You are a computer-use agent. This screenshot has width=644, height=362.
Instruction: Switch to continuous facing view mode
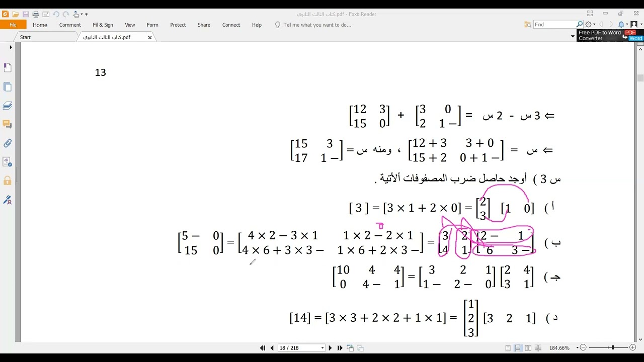click(x=538, y=348)
